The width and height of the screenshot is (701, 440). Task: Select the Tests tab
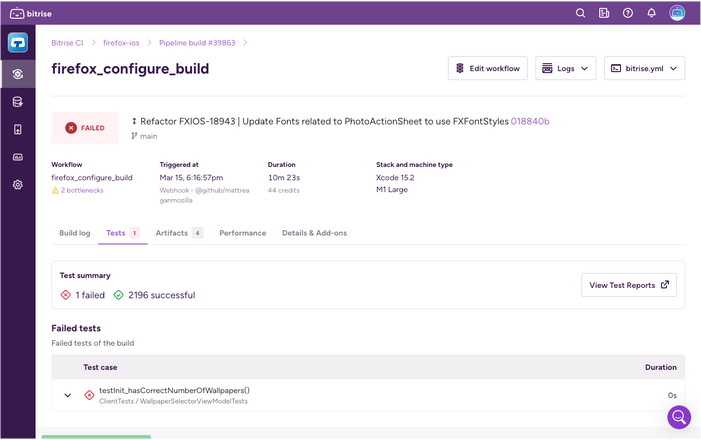click(122, 233)
